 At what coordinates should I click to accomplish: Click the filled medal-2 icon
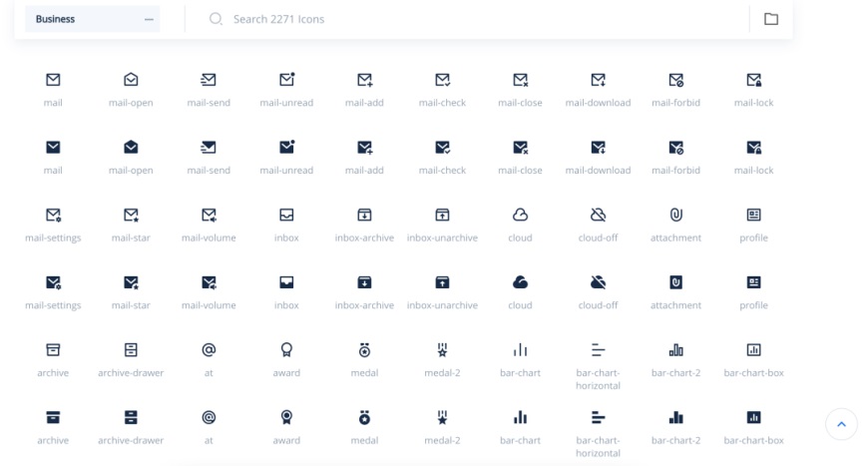(x=442, y=417)
